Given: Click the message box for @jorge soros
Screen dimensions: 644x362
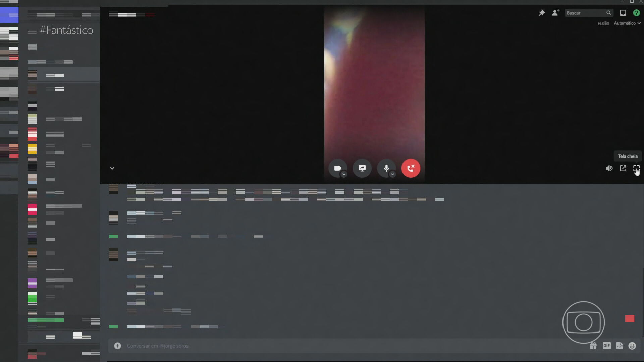Looking at the screenshot, I should pyautogui.click(x=349, y=346).
